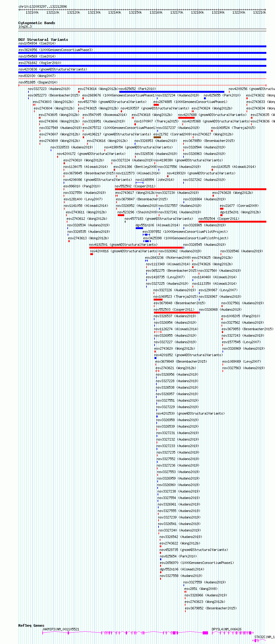275x644 pixels.
Task: Open variant esv3397852 (1000GenomesConsortiumPilotProject)
Action: [x=185, y=232]
